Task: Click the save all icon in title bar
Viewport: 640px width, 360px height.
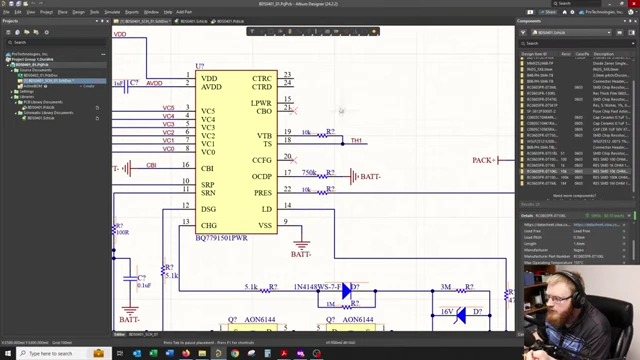Action: [x=18, y=4]
